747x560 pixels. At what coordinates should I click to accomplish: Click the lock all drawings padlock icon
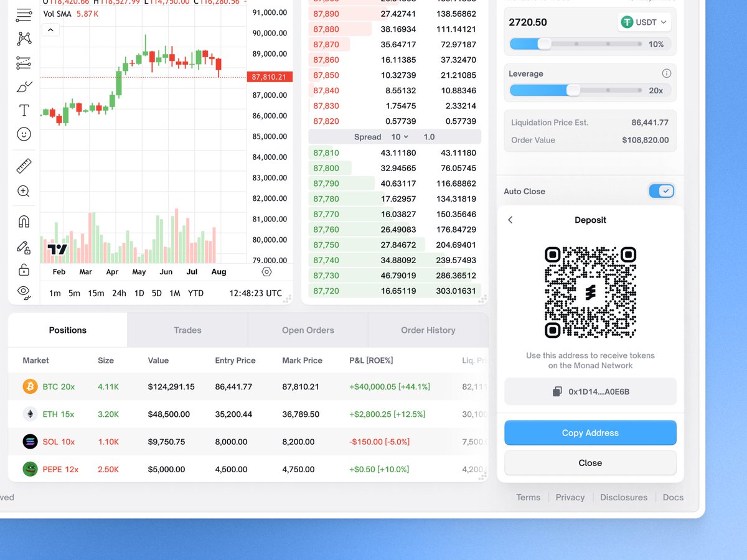[x=24, y=269]
